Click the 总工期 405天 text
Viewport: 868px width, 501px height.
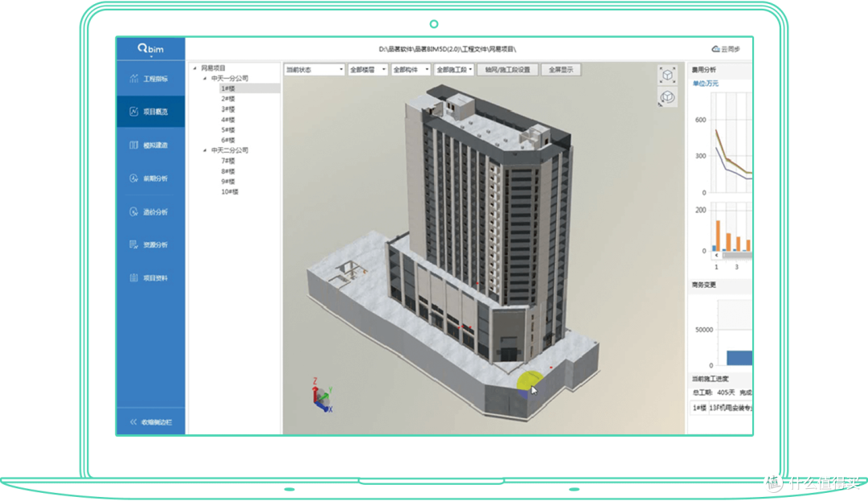pos(714,392)
